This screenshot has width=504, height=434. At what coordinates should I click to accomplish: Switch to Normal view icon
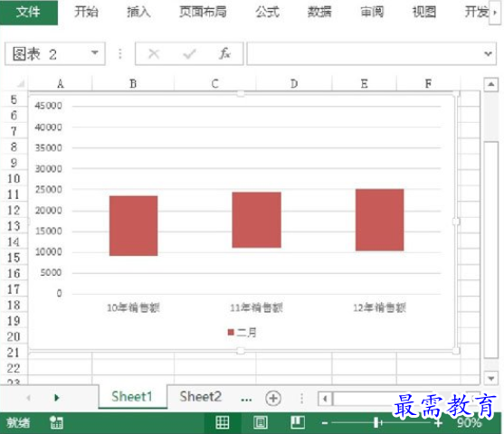222,422
